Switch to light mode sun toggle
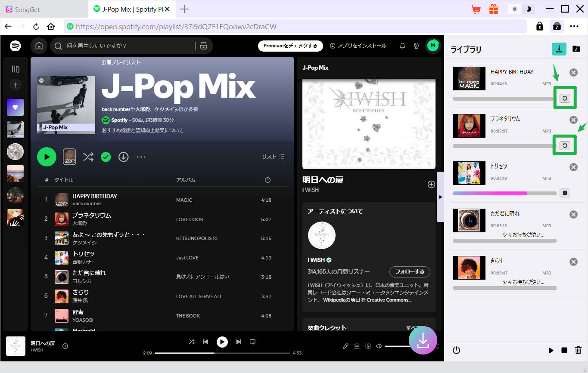588x373 pixels. (514, 9)
